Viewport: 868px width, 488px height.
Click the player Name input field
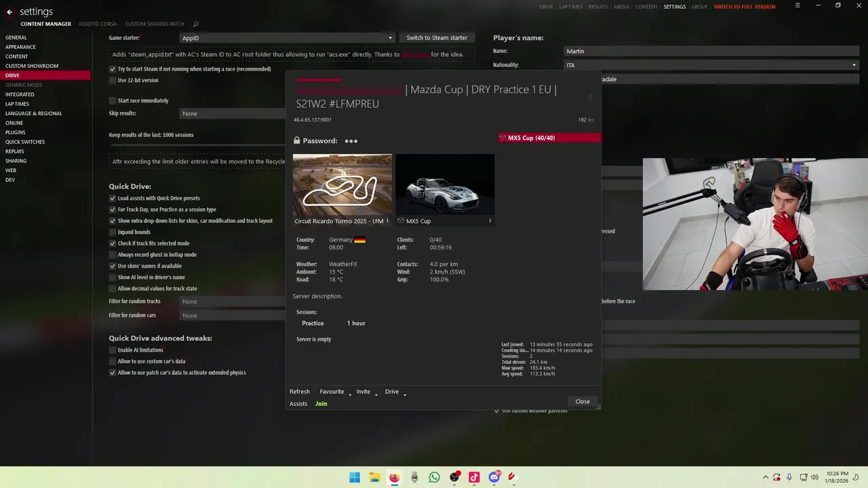pos(711,51)
